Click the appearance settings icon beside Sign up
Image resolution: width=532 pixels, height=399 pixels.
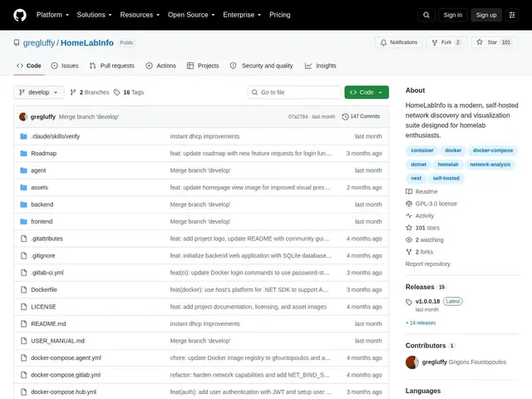(512, 15)
